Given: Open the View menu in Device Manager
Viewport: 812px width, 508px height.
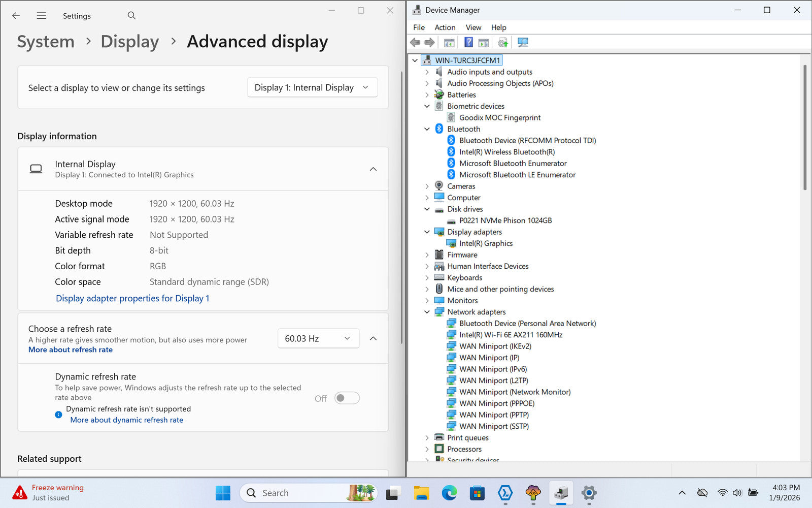Looking at the screenshot, I should point(473,27).
